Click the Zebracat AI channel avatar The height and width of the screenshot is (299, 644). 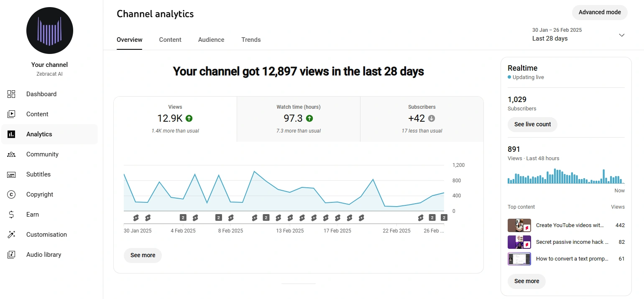50,31
